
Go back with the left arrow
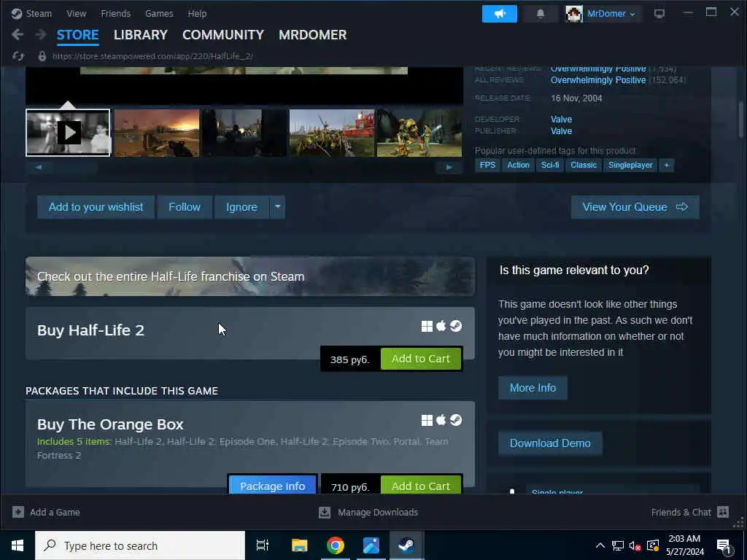click(x=18, y=34)
